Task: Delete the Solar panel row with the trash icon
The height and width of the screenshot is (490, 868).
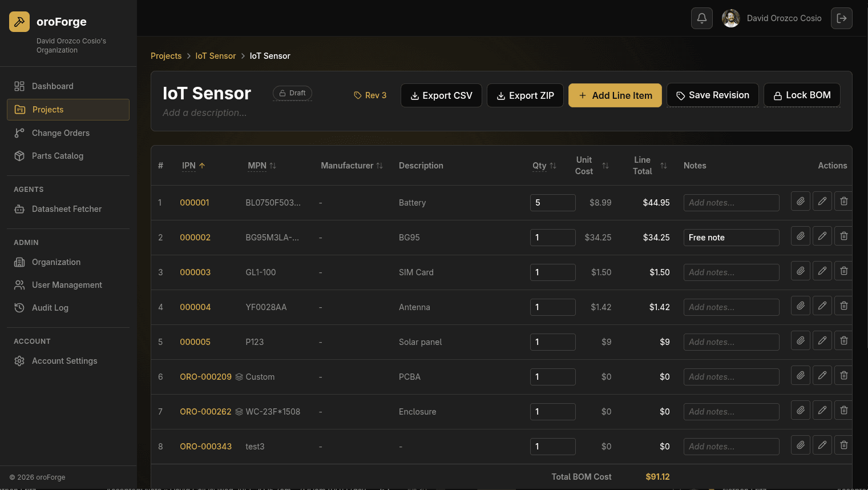Action: point(844,340)
